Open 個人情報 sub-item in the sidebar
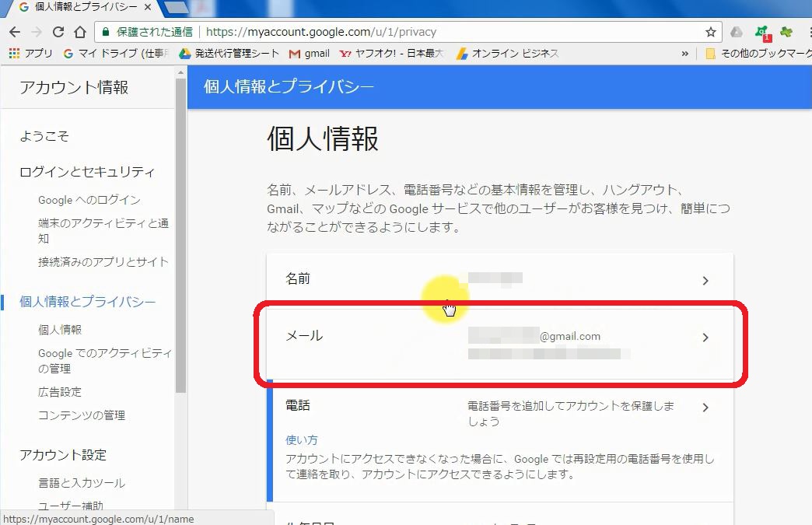This screenshot has height=525, width=812. (x=60, y=330)
